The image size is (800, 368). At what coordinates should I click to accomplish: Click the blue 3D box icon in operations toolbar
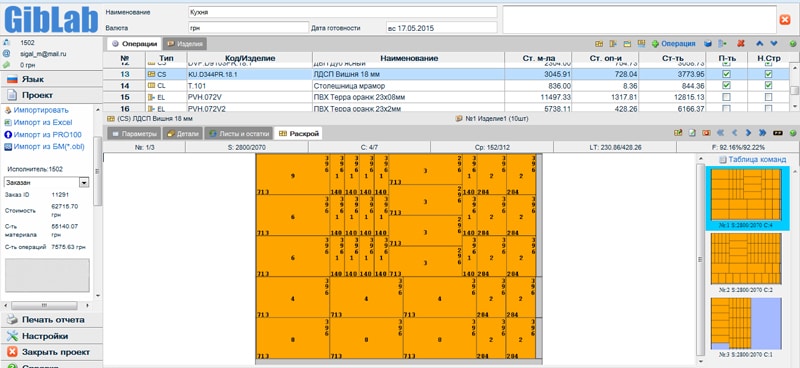click(708, 44)
